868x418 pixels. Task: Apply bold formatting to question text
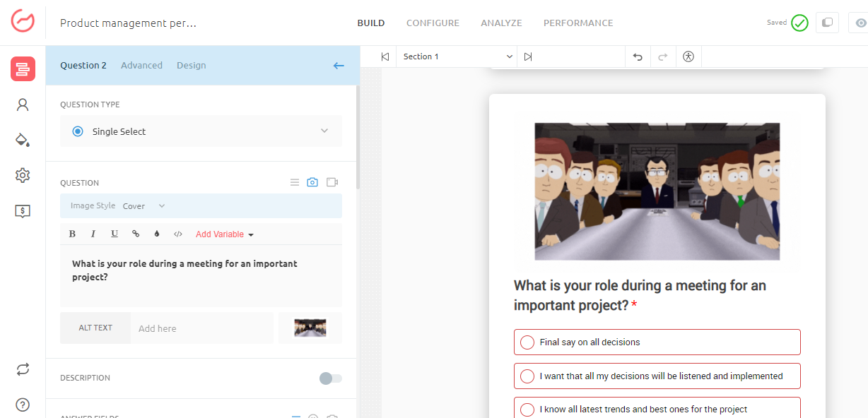[72, 234]
